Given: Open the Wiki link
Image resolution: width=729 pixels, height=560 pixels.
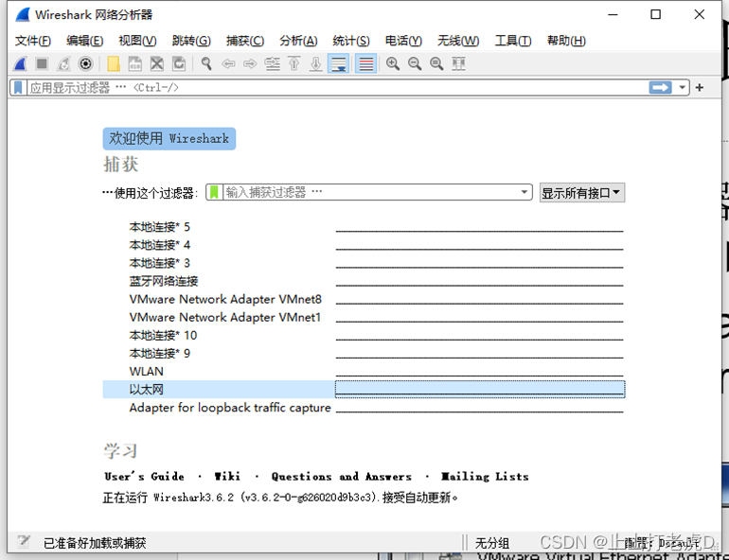Looking at the screenshot, I should (227, 477).
